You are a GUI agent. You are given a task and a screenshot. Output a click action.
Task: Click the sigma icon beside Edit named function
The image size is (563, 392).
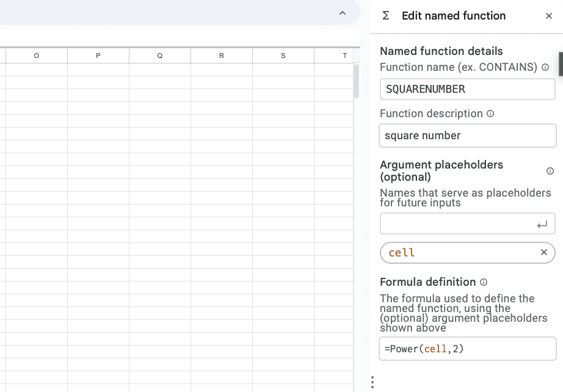pyautogui.click(x=386, y=15)
